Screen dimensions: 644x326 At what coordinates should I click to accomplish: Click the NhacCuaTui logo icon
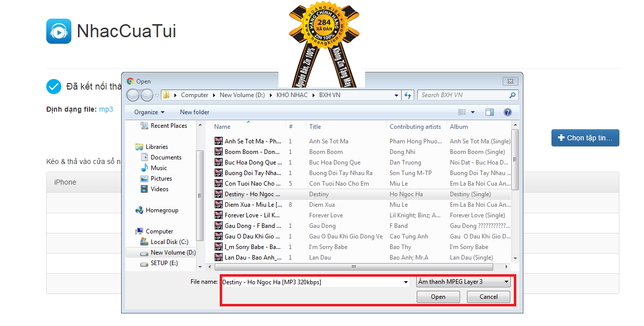(59, 31)
